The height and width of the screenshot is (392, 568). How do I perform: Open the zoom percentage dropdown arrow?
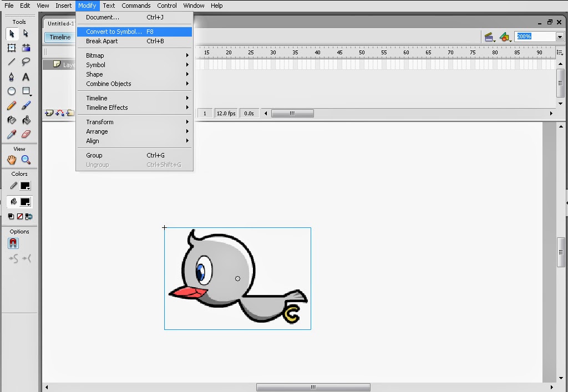click(560, 37)
